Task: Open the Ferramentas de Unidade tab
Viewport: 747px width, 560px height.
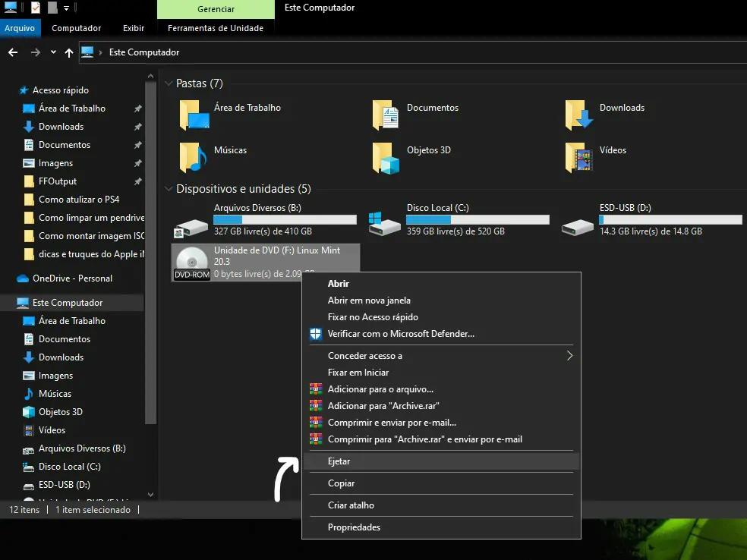Action: (216, 28)
